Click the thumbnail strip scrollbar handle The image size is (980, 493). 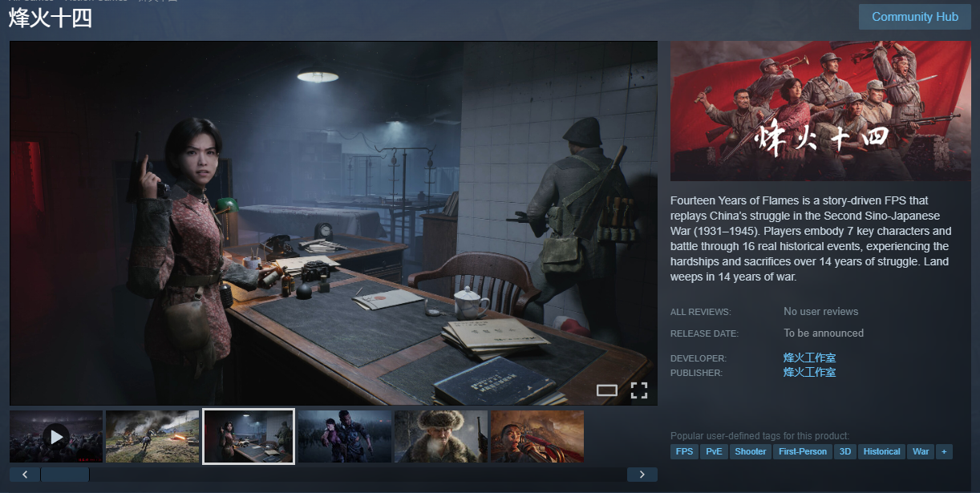click(x=65, y=475)
